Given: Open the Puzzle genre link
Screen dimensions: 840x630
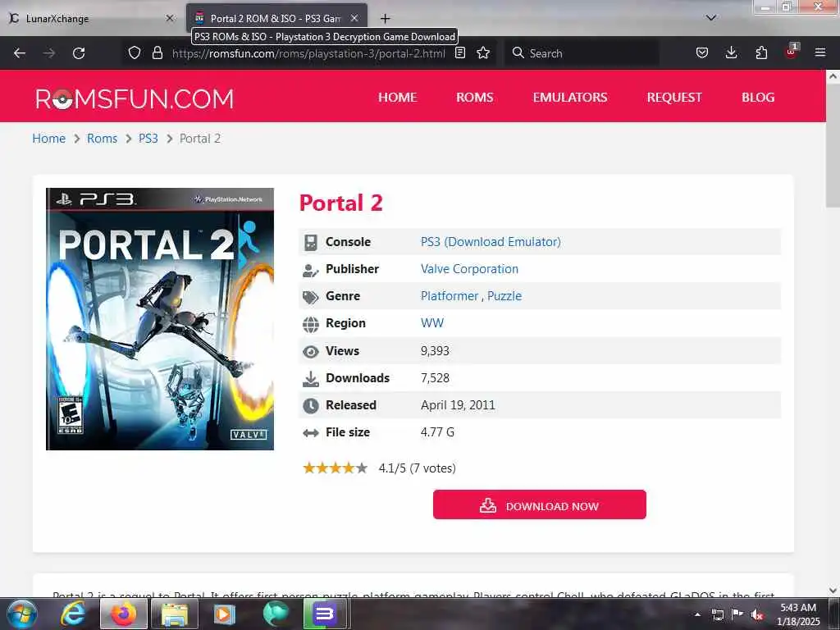Looking at the screenshot, I should point(504,296).
